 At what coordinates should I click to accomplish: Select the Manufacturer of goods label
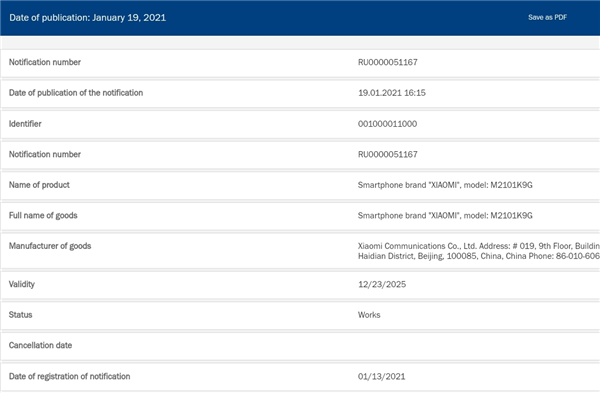(x=50, y=246)
